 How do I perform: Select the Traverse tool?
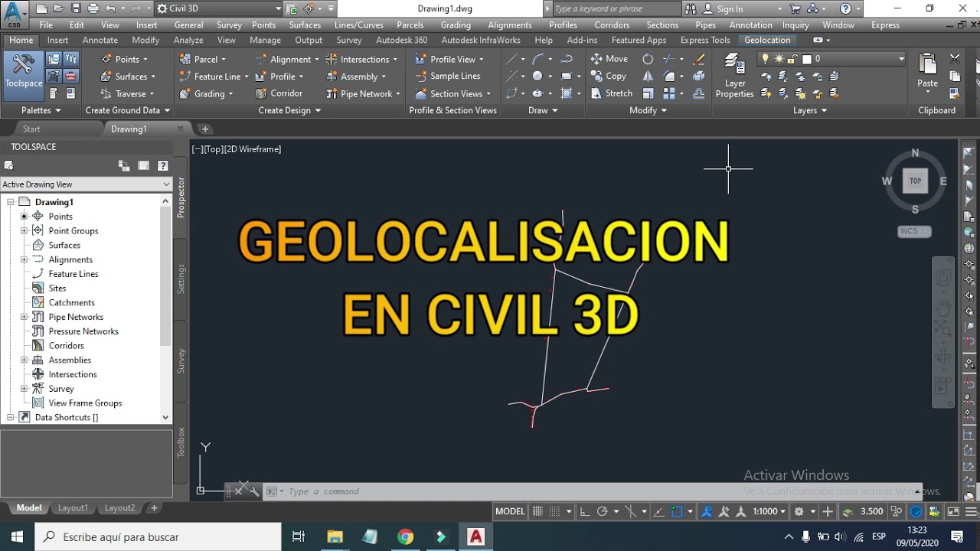126,94
